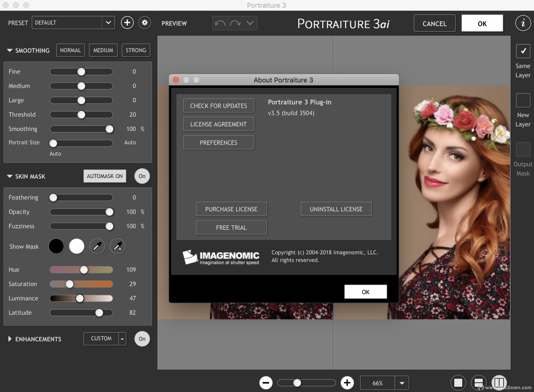The height and width of the screenshot is (392, 534).
Task: Click PURCHASE LICENSE button
Action: coord(231,209)
